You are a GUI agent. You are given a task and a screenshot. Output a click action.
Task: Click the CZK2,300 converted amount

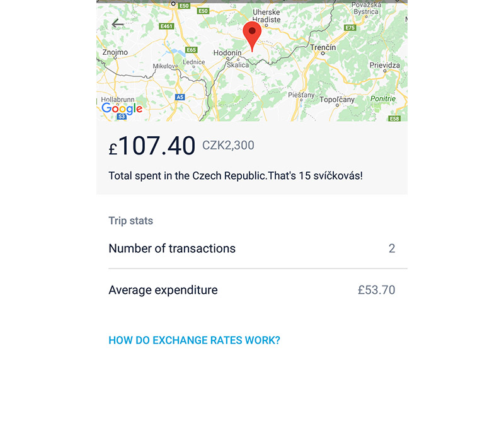point(227,145)
